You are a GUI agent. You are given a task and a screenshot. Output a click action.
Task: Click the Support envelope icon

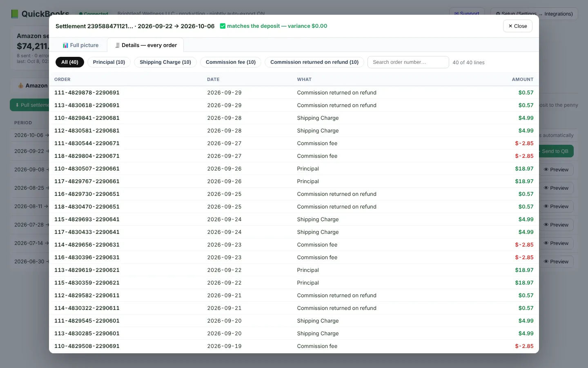(x=457, y=13)
